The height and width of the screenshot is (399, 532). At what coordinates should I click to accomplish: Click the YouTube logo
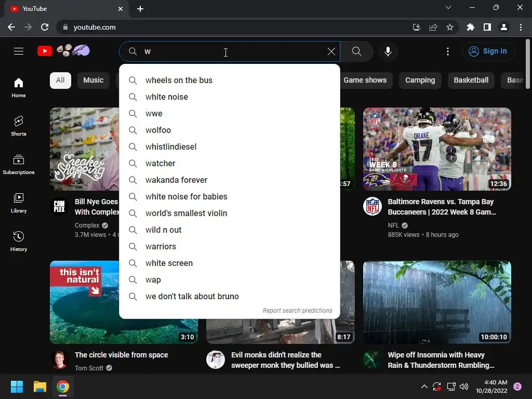[x=63, y=51]
